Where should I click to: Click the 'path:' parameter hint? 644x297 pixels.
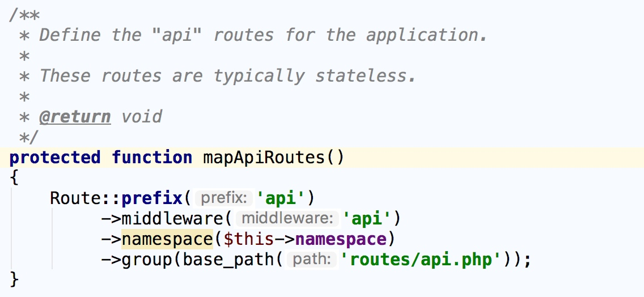(x=312, y=260)
